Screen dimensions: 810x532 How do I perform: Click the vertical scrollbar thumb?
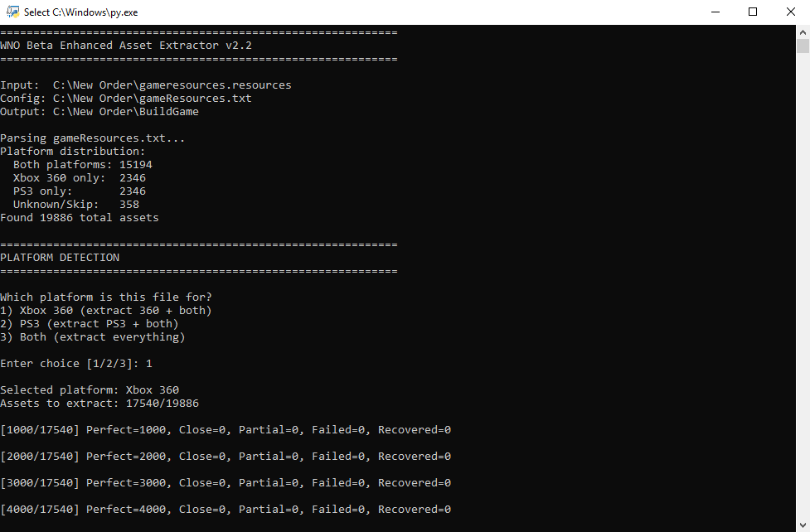point(803,46)
